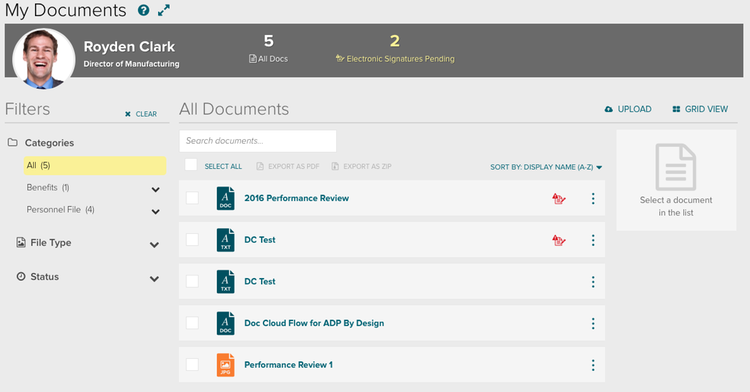
Task: Check the 2016 Performance Review checkbox
Action: coord(192,198)
